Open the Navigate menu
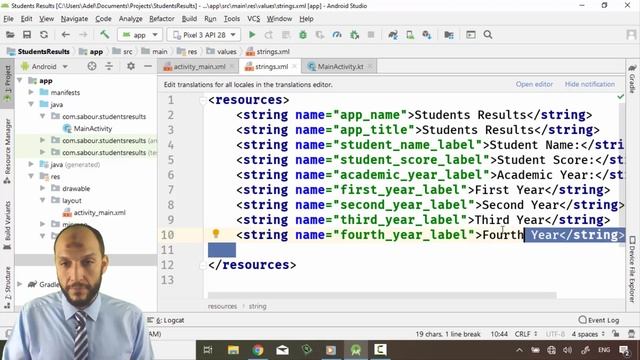640x360 pixels. click(74, 19)
